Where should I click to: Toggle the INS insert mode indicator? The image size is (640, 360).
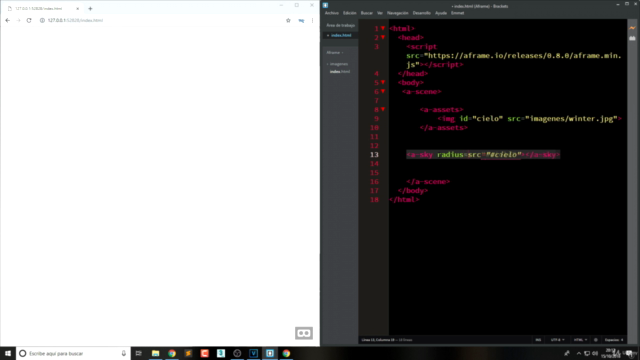[538, 340]
